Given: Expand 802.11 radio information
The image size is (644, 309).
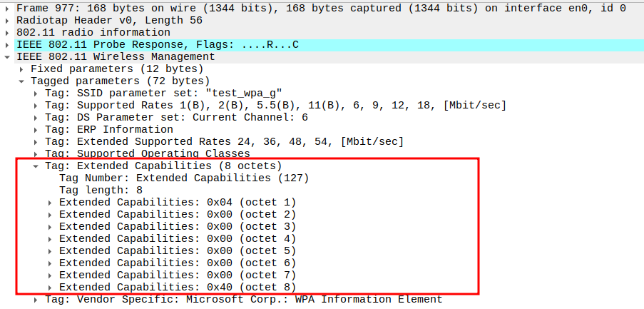Looking at the screenshot, I should [x=7, y=33].
